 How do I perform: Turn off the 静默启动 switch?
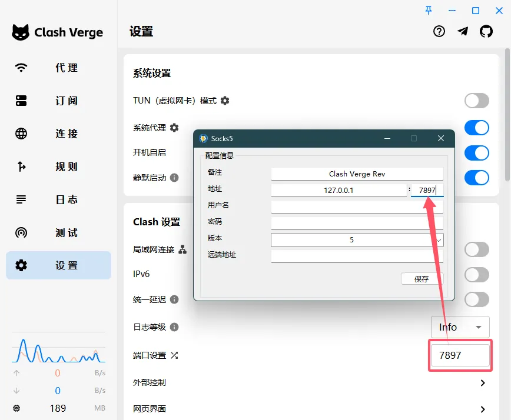point(476,178)
